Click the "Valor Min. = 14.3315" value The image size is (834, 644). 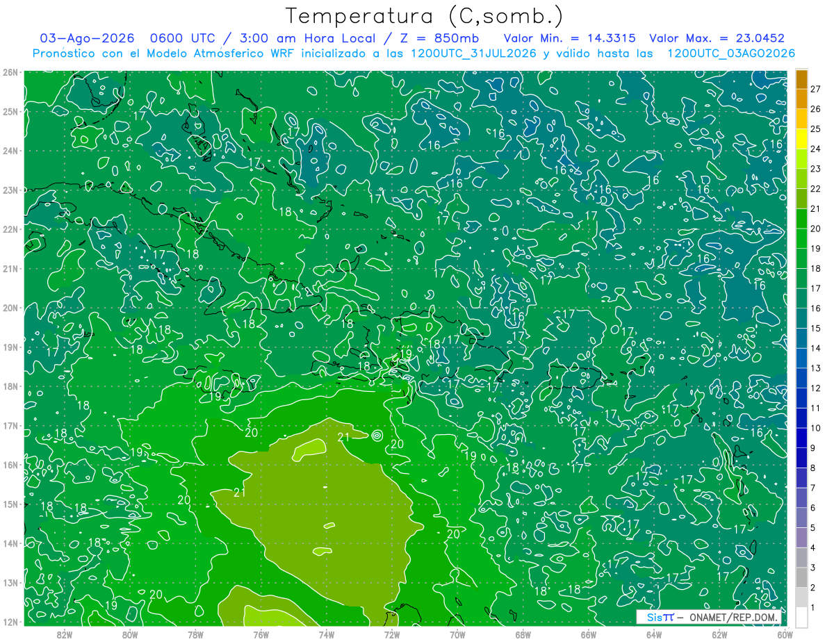[570, 38]
